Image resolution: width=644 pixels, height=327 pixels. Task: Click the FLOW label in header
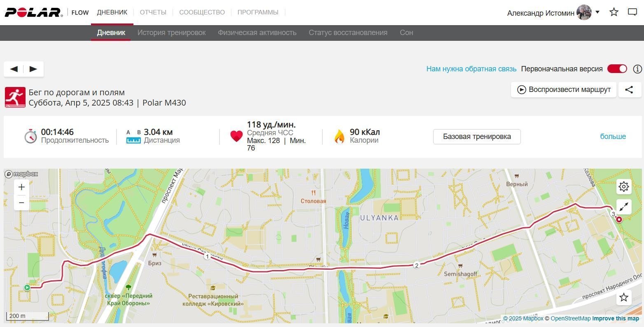[x=80, y=12]
